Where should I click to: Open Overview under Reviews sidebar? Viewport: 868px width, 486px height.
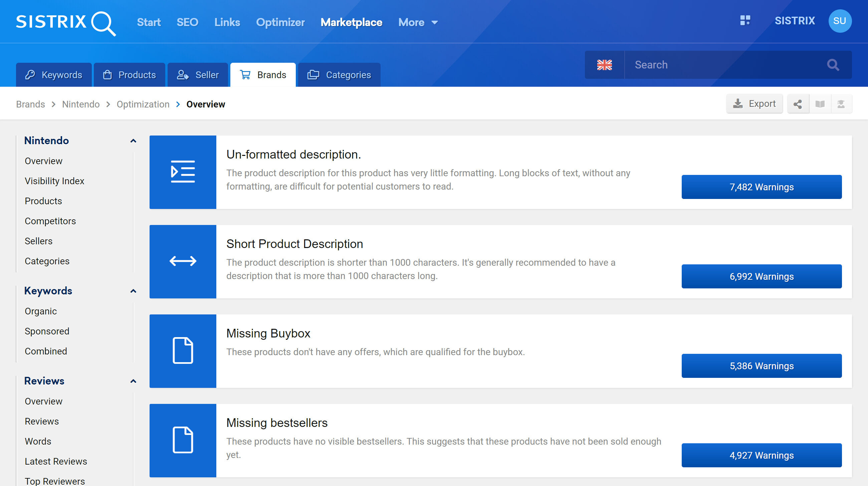point(43,402)
